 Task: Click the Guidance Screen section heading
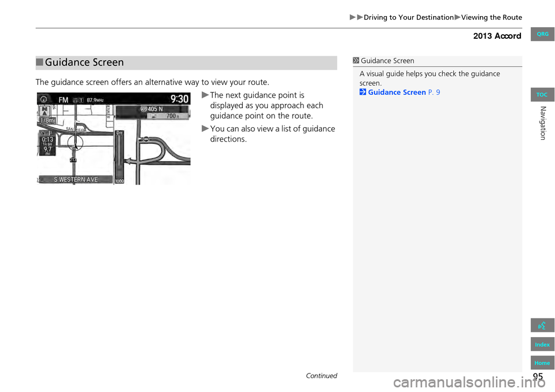click(x=84, y=62)
